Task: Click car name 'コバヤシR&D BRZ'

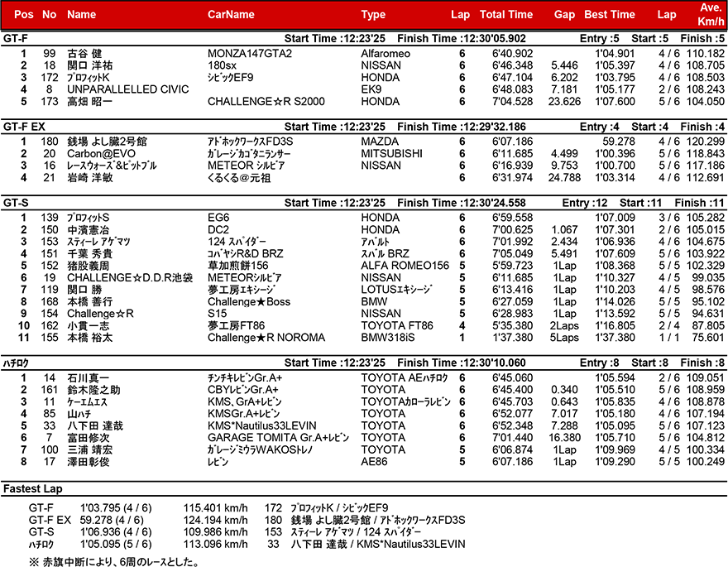Action: [245, 253]
